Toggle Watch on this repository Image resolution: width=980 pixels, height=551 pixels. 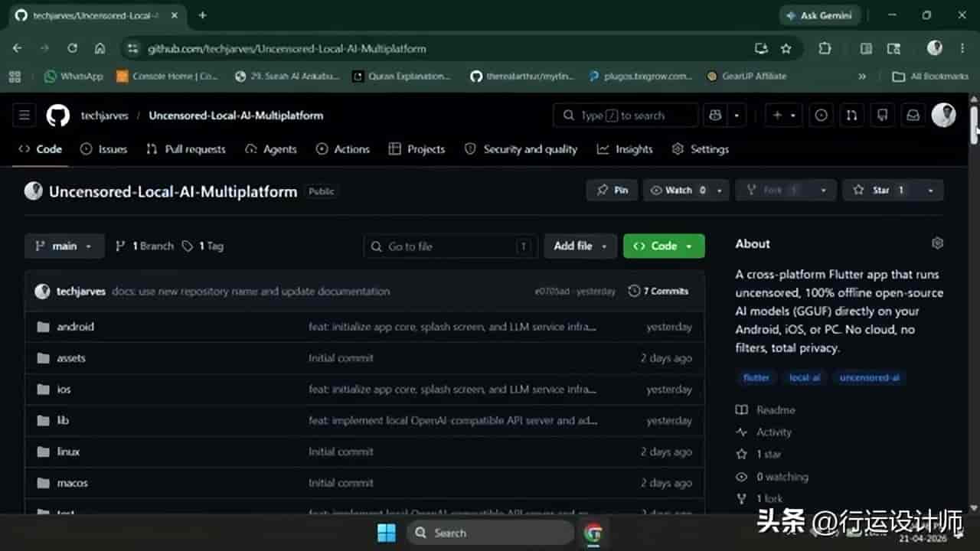[x=678, y=190]
